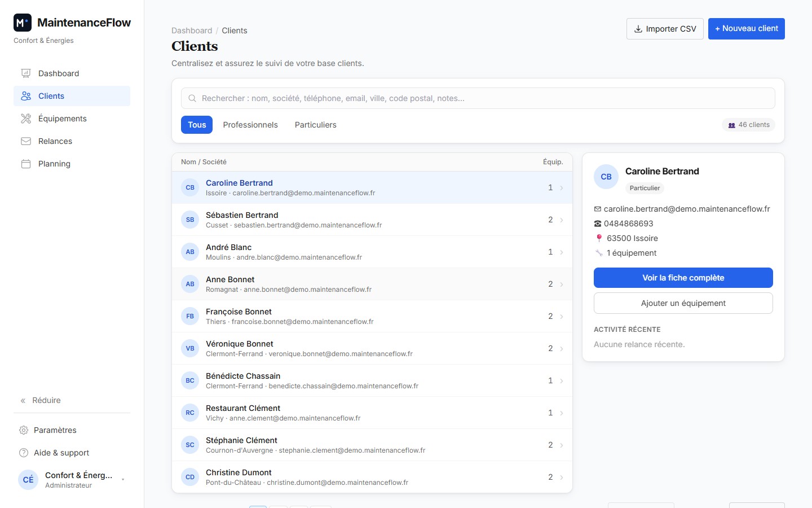Click Anne Bonnet name in list
812x508 pixels.
pos(230,279)
